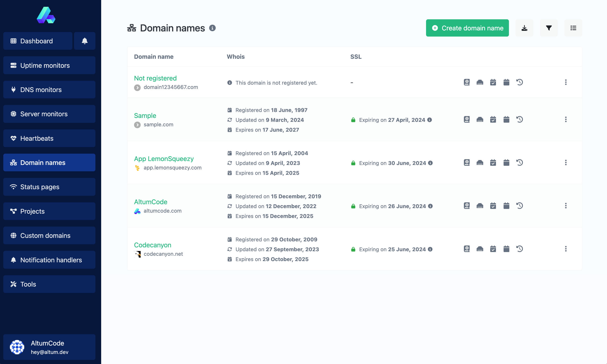This screenshot has width=607, height=364.
Task: Navigate to Status pages in sidebar
Action: point(49,187)
